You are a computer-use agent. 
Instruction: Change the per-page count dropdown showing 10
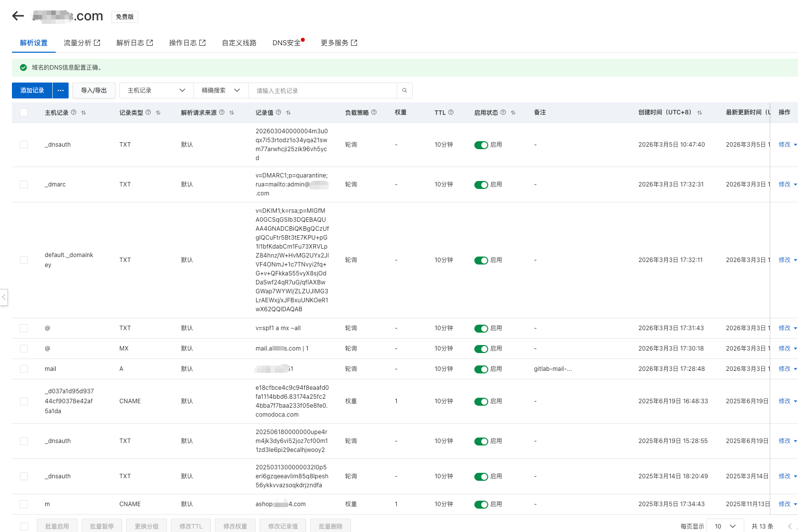(x=725, y=526)
